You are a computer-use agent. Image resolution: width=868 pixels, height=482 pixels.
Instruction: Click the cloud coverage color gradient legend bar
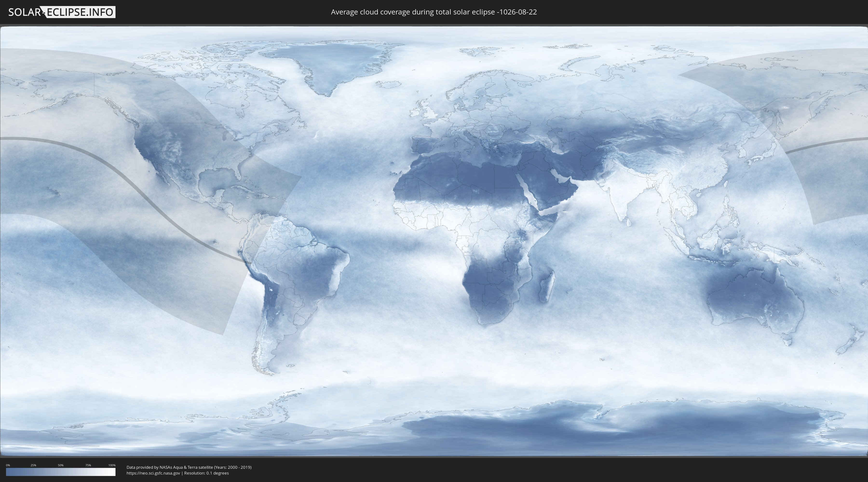pyautogui.click(x=61, y=472)
